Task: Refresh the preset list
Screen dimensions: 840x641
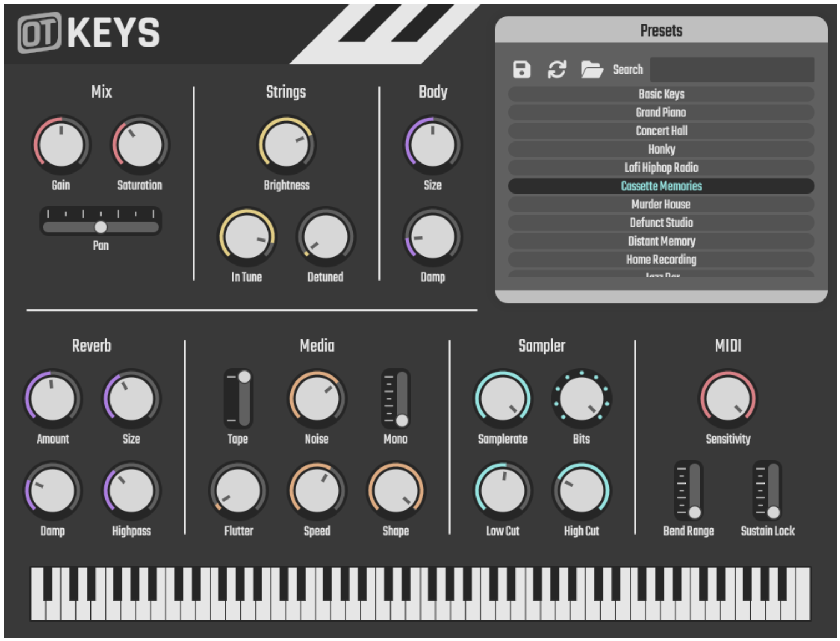Action: [556, 69]
